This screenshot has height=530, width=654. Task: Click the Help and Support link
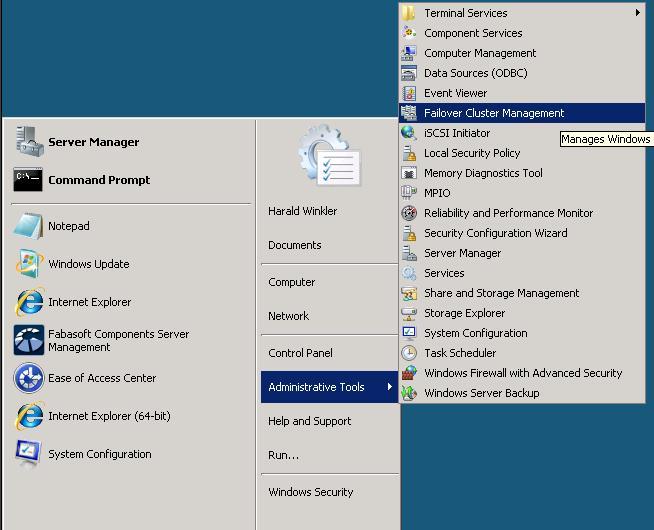[x=309, y=421]
